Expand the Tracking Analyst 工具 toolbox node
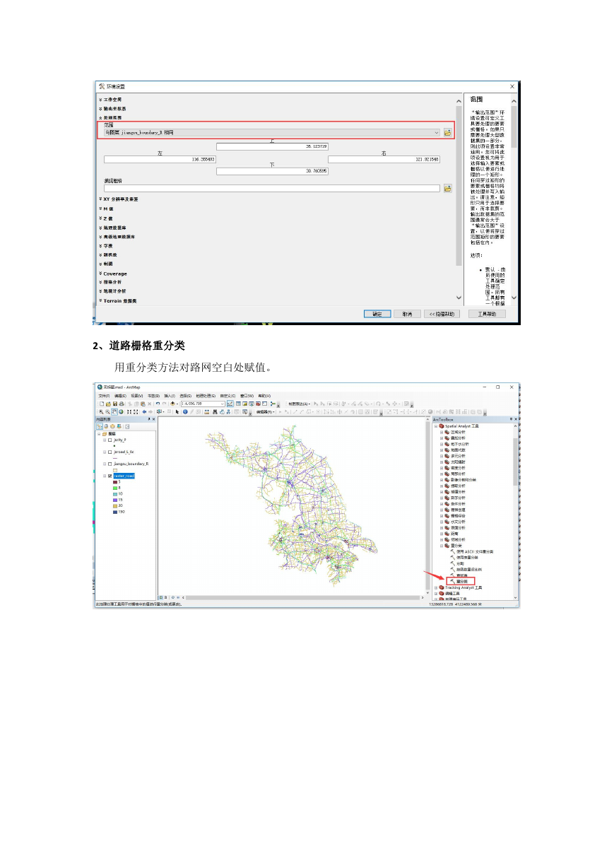Image resolution: width=614 pixels, height=868 pixels. click(x=435, y=587)
